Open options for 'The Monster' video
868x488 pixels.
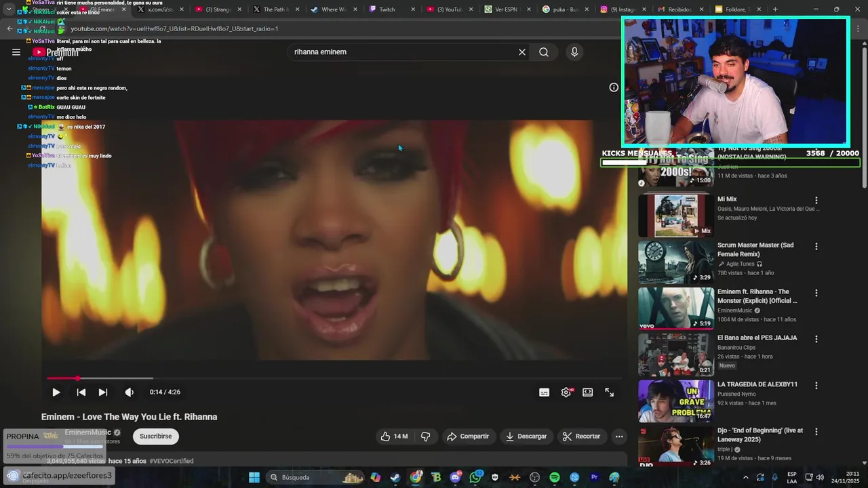point(816,293)
